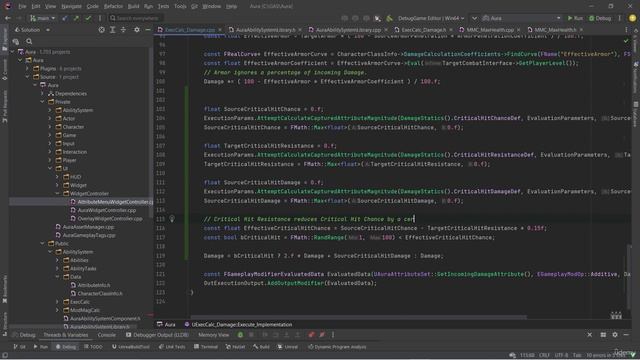Open the main branch dropdown

point(42,18)
